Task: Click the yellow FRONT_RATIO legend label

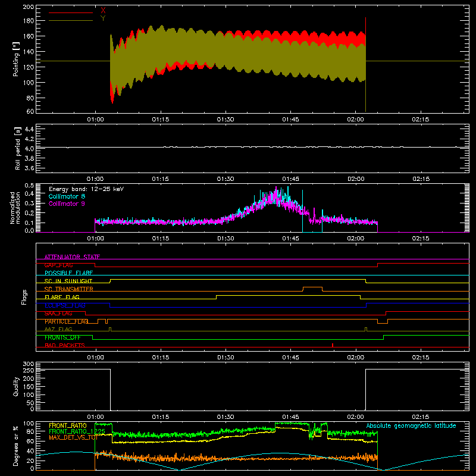Action: point(68,425)
